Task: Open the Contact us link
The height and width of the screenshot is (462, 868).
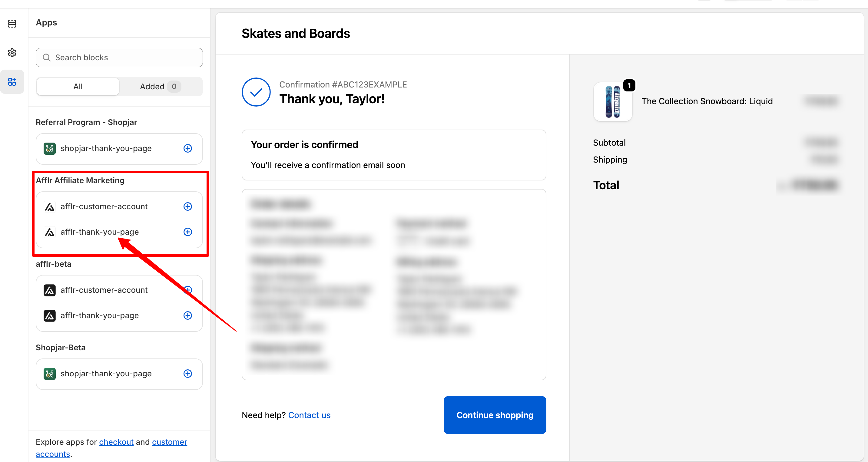Action: click(309, 415)
